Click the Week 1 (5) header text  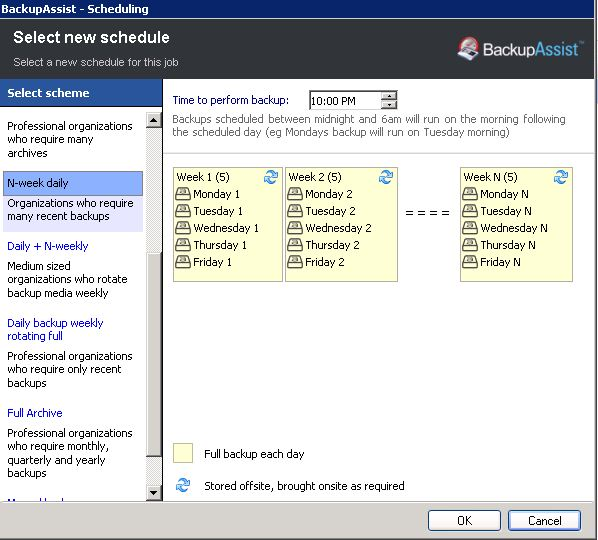pos(203,177)
